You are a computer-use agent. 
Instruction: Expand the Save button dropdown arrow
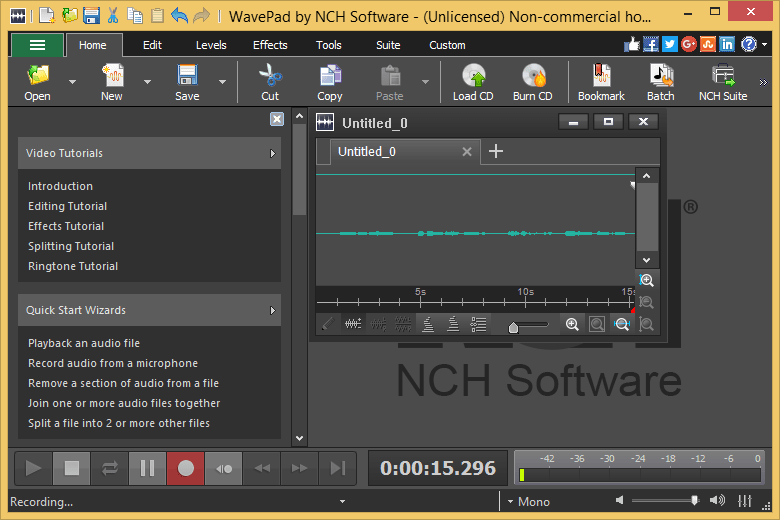[x=222, y=82]
